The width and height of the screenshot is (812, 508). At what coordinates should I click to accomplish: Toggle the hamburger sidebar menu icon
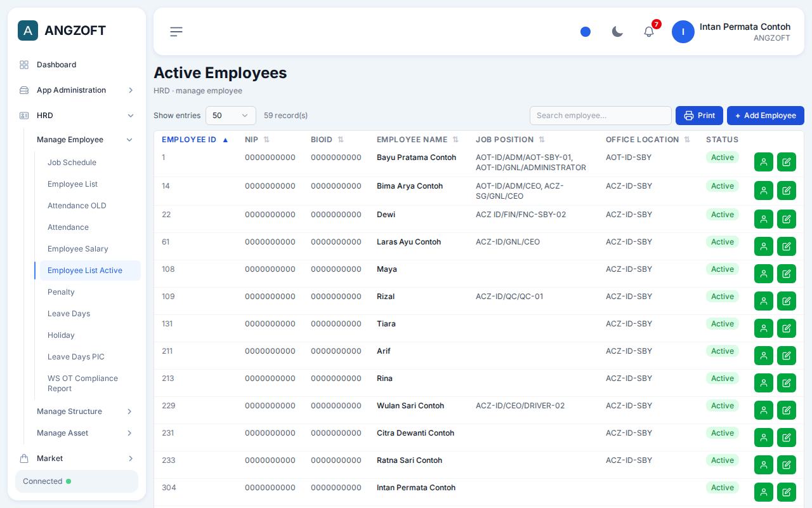176,32
